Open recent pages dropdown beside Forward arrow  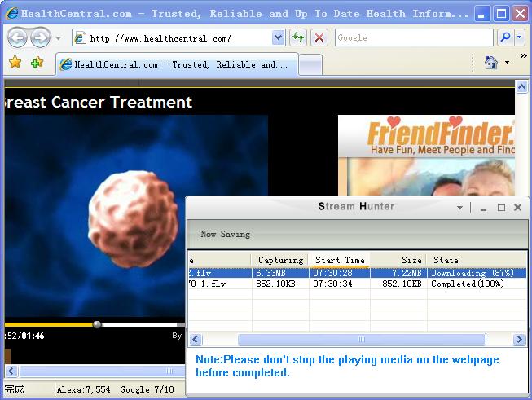(58, 38)
